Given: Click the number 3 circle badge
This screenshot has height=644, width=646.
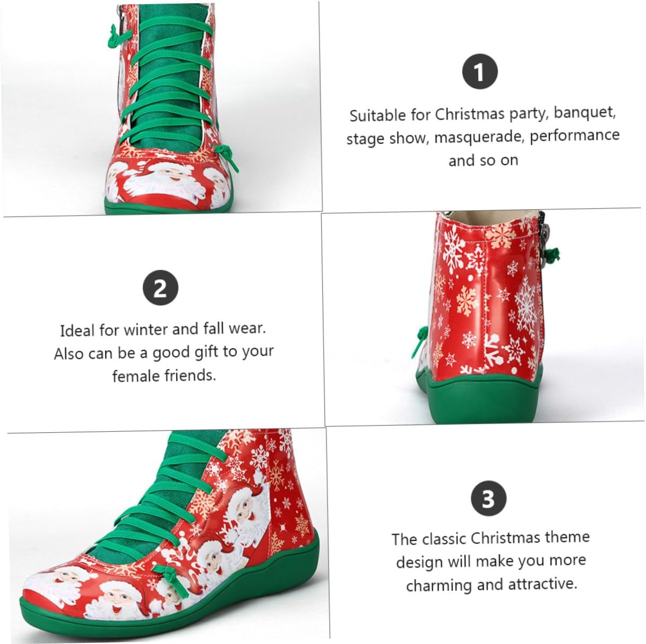Looking at the screenshot, I should click(488, 500).
